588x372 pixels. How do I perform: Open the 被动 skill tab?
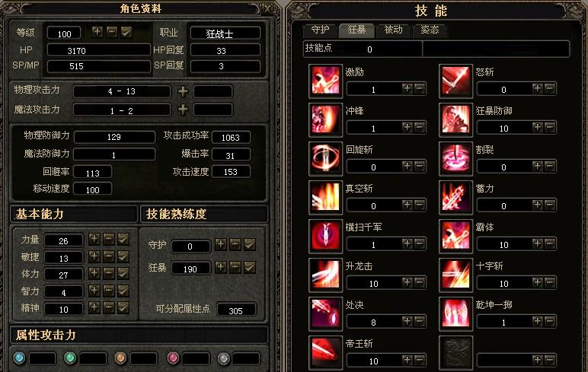coord(393,30)
